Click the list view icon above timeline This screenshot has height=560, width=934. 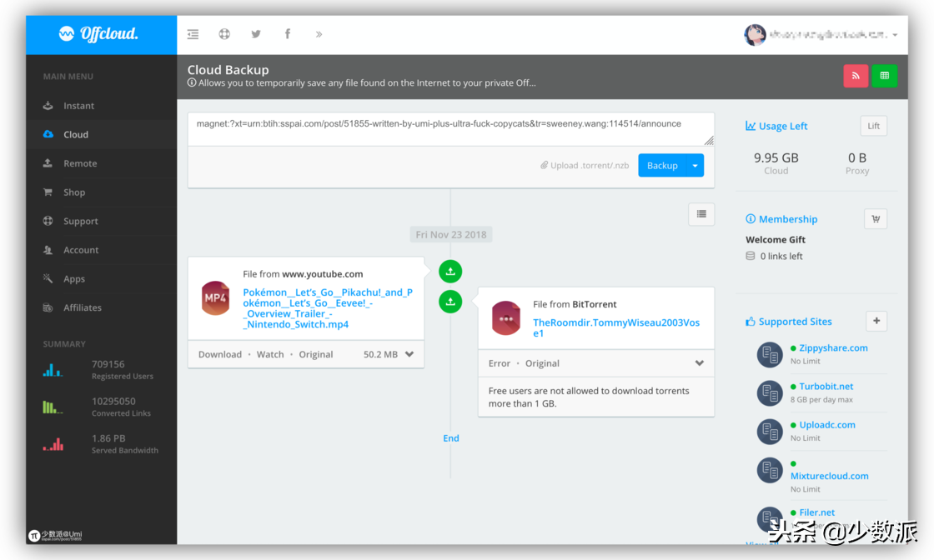click(701, 214)
